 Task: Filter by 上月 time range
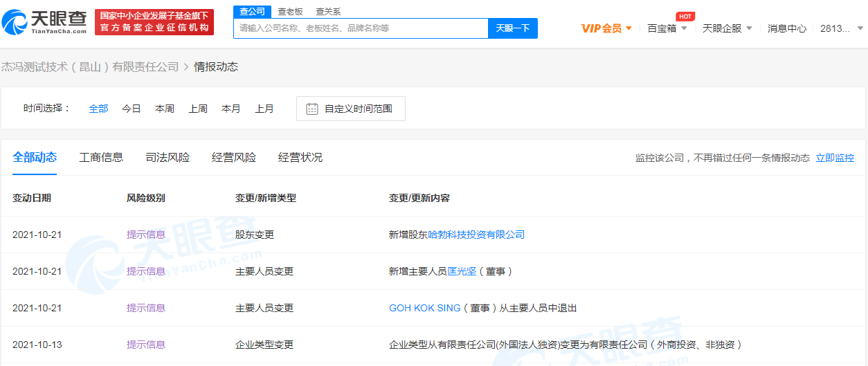click(264, 109)
